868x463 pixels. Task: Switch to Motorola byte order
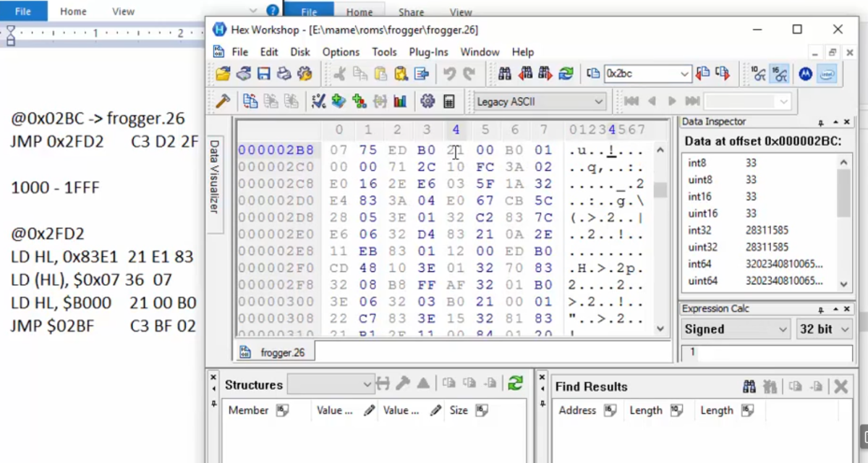[x=805, y=74]
